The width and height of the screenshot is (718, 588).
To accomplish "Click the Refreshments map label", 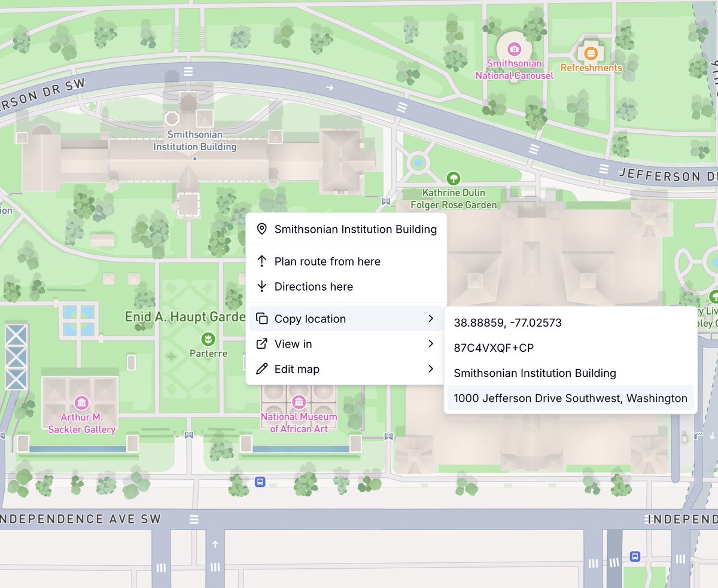I will point(591,68).
